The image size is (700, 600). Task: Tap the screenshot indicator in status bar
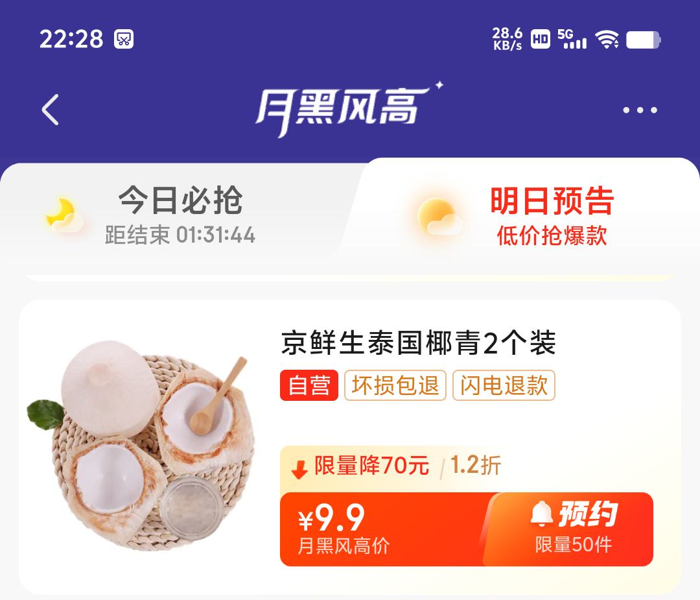point(124,39)
